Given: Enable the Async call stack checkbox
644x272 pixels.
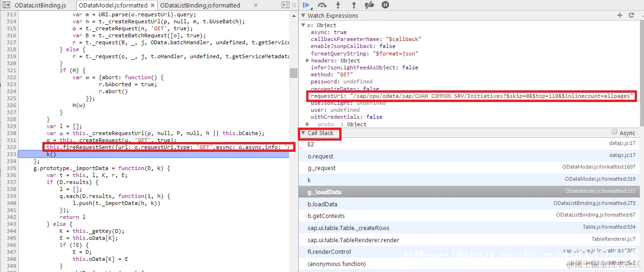Looking at the screenshot, I should [x=614, y=132].
